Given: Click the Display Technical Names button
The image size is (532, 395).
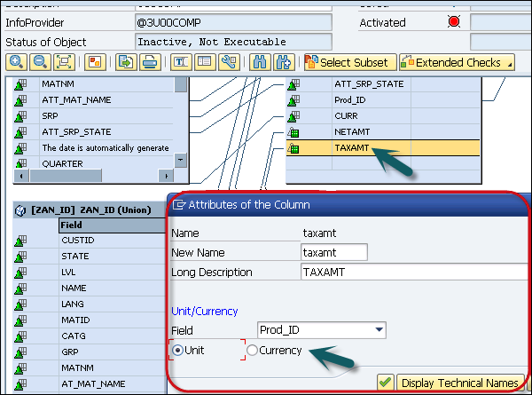Looking at the screenshot, I should pos(451,383).
